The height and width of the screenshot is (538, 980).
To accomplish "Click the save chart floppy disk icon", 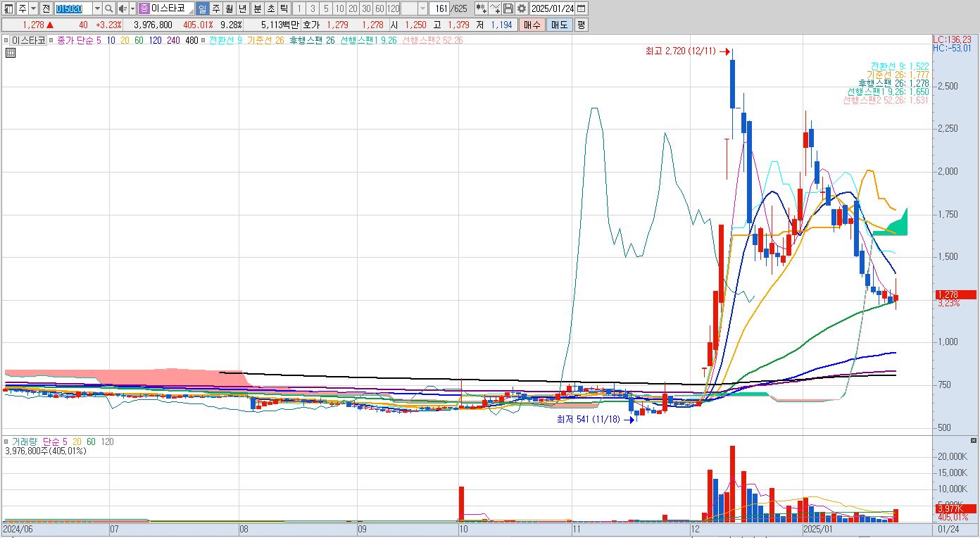I will coord(508,8).
